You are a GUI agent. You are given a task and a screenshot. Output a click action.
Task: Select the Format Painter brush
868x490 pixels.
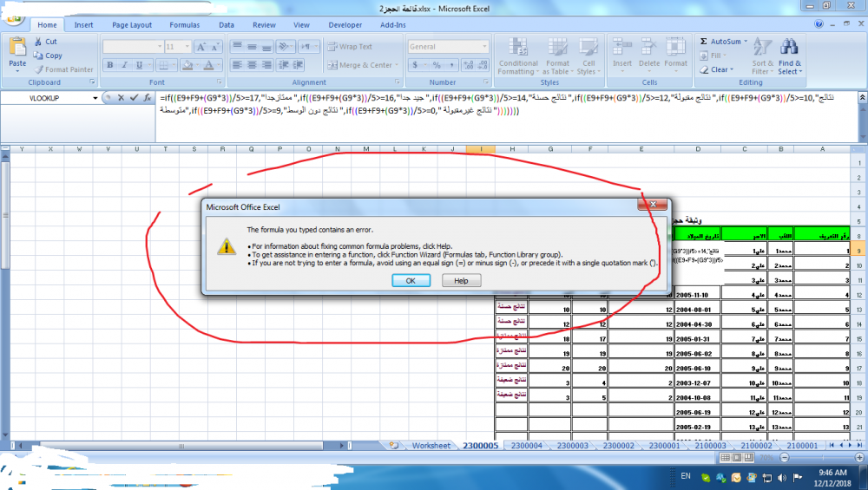point(38,69)
